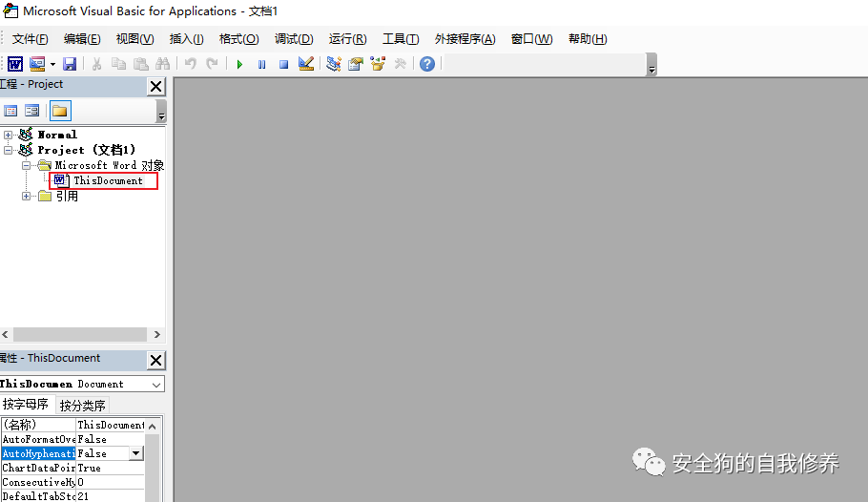This screenshot has width=868, height=502.
Task: Collapse the Microsoft Word 对象 folder
Action: click(x=26, y=166)
